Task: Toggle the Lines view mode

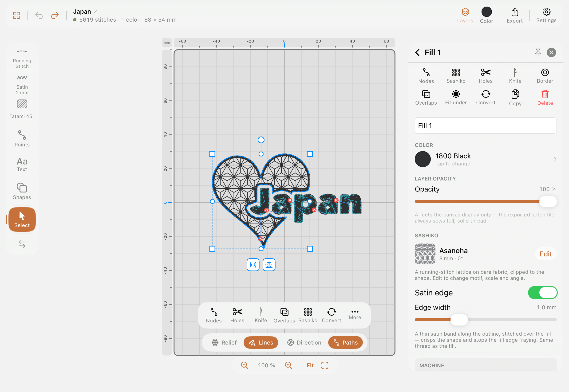Action: (x=261, y=342)
